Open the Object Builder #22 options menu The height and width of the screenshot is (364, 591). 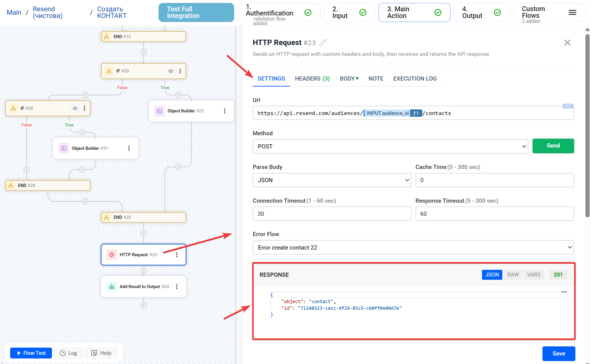tap(224, 111)
